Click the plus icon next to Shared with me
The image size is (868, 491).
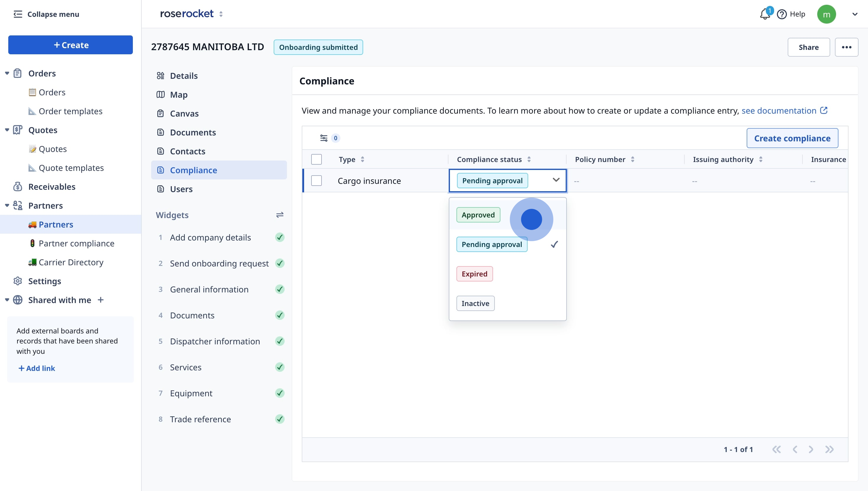pos(101,300)
